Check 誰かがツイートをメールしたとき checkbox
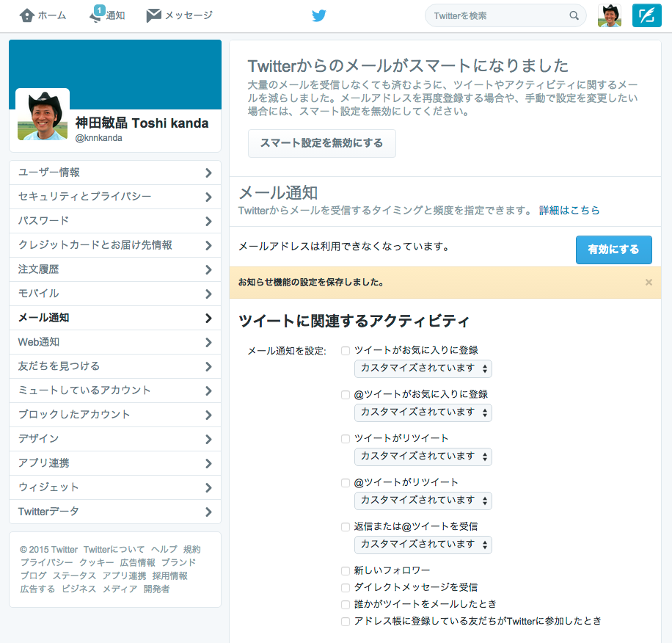The width and height of the screenshot is (672, 643). click(346, 604)
